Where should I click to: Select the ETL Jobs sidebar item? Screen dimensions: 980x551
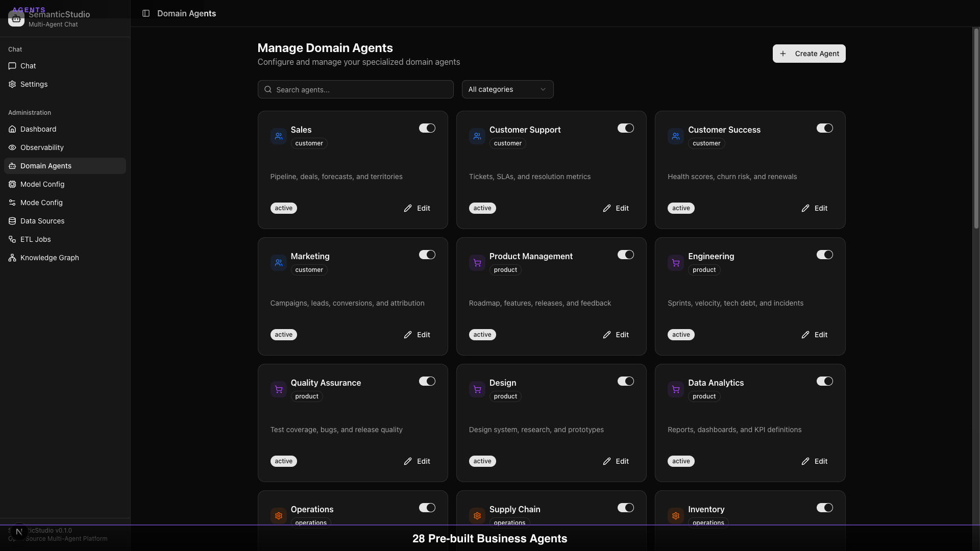35,239
